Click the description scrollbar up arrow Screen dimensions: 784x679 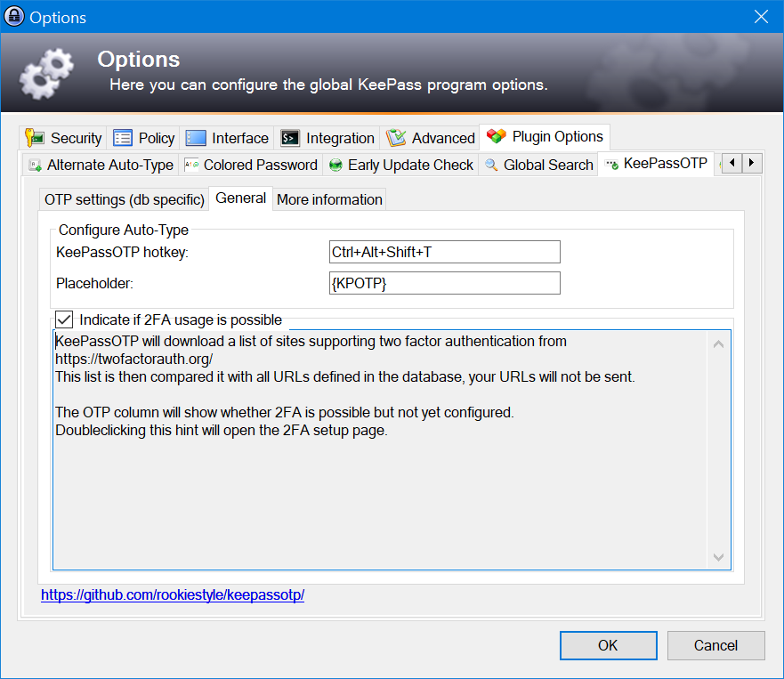(718, 344)
